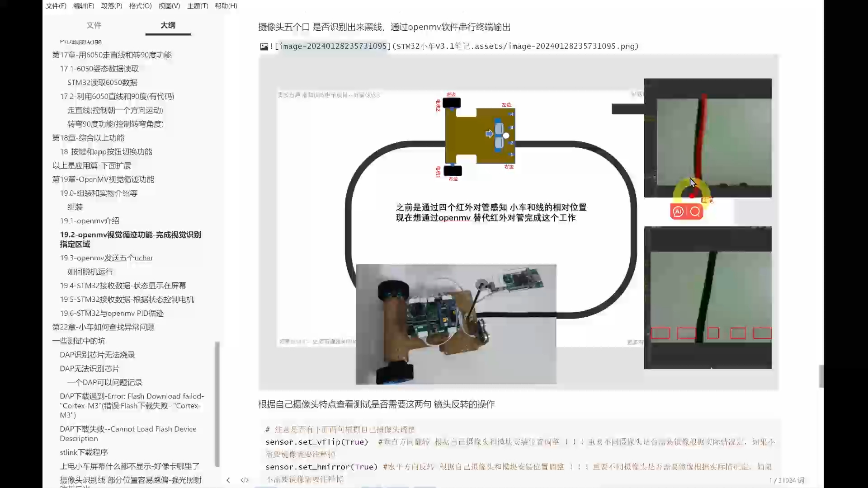Jump to DAP无法识别芯片 section
This screenshot has height=488, width=868.
(x=90, y=369)
